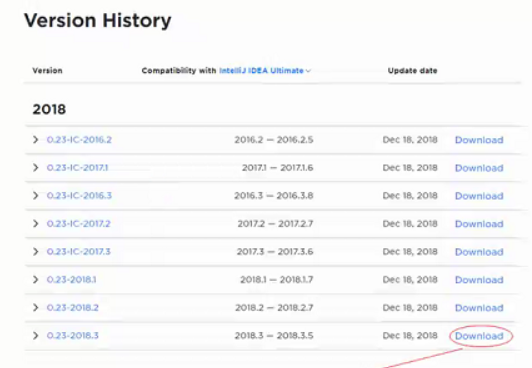Image resolution: width=532 pixels, height=368 pixels.
Task: Open version link 0.23-2018.3
Action: [x=73, y=335]
